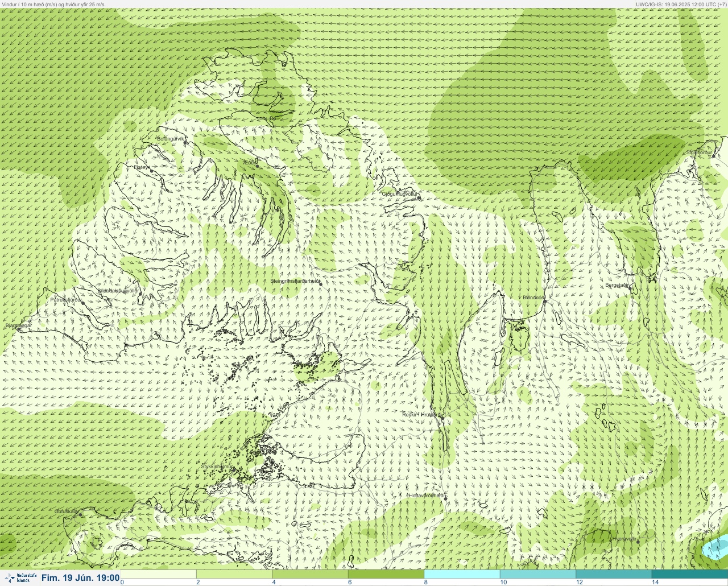Select the 12–14 m/s legend color
The height and width of the screenshot is (586, 728).
pos(613,574)
